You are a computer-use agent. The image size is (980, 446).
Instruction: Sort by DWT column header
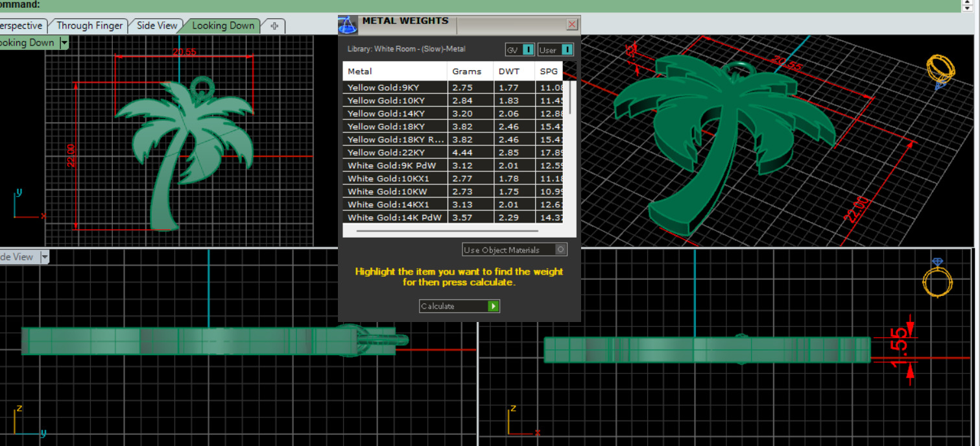click(513, 71)
